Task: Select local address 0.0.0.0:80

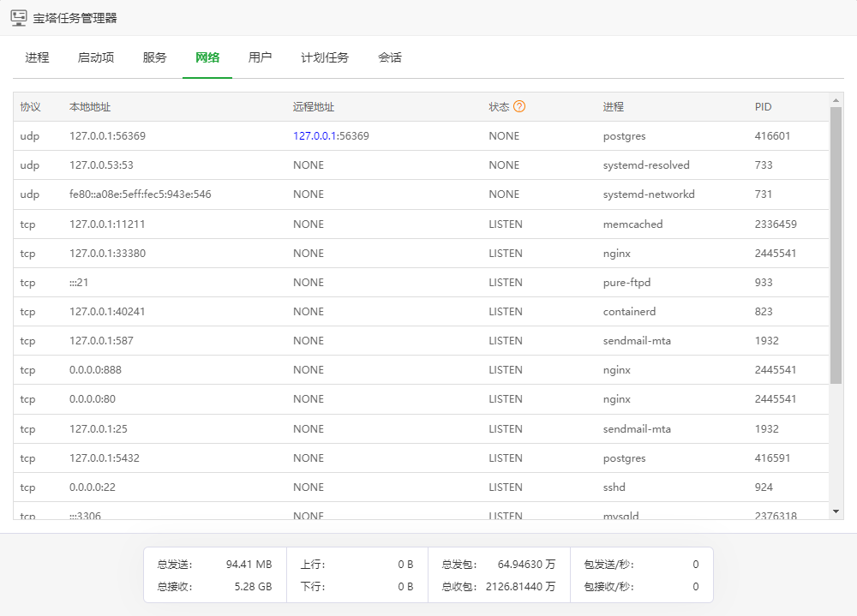Action: [93, 399]
